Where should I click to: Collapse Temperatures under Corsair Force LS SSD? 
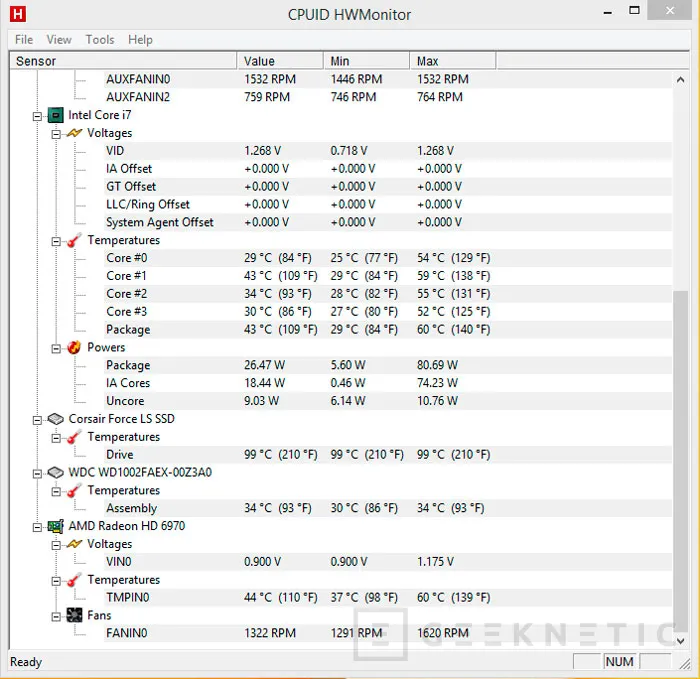tap(56, 438)
